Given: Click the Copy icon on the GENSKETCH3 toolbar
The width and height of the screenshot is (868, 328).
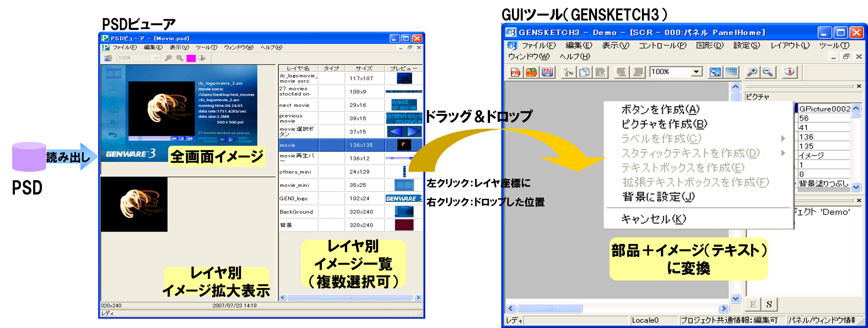Looking at the screenshot, I should point(585,72).
